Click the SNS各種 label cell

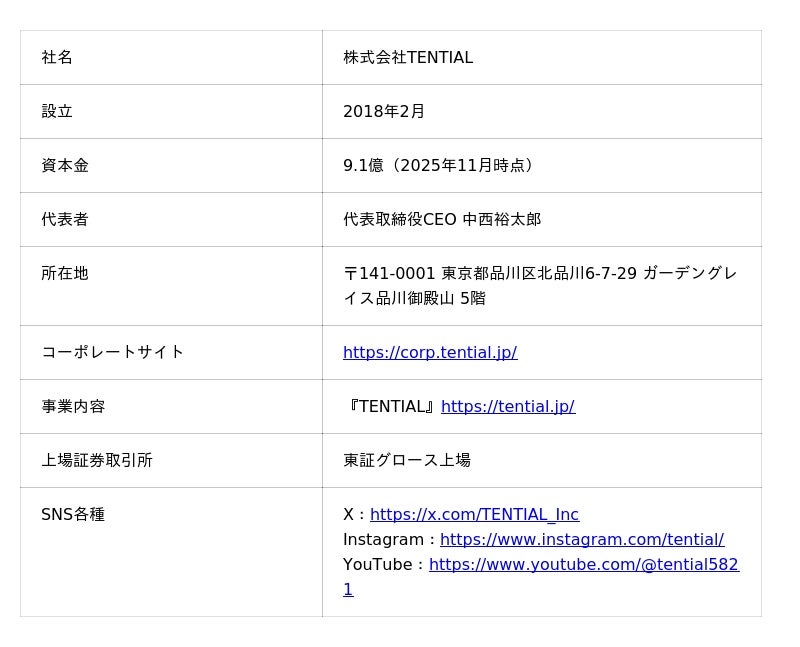tap(73, 515)
